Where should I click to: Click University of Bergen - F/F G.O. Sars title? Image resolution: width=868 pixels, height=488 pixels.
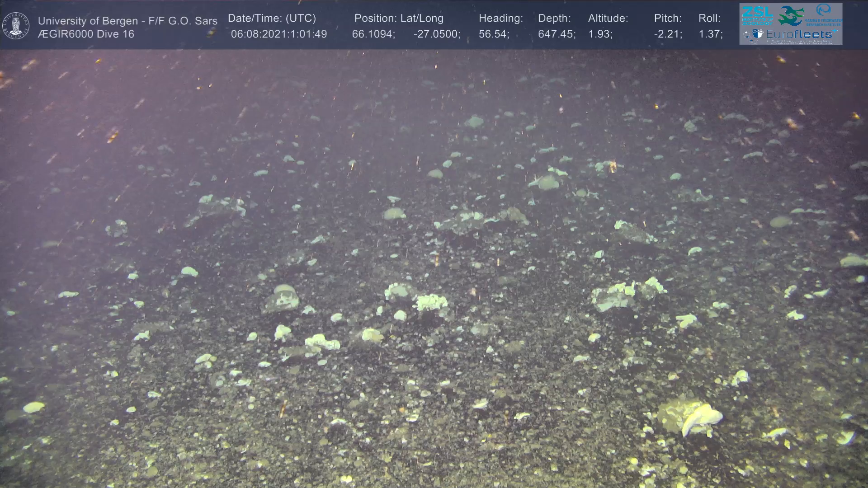(x=127, y=21)
